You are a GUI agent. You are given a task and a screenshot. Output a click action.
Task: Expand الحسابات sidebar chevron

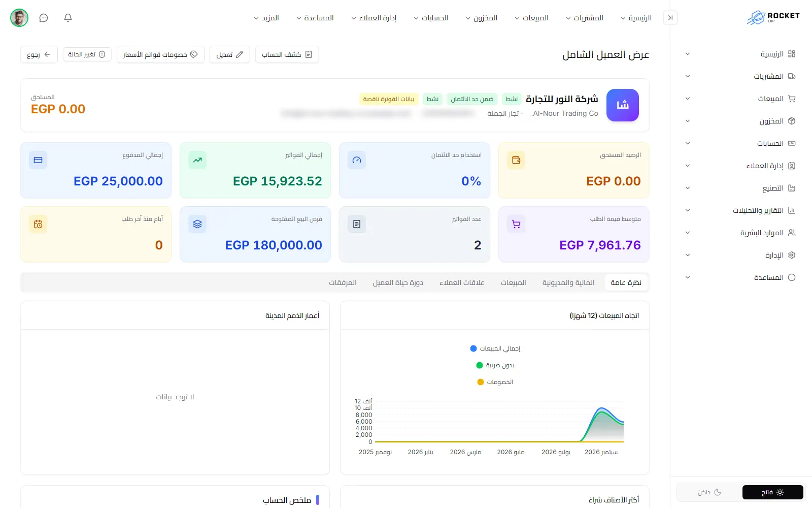tap(688, 143)
